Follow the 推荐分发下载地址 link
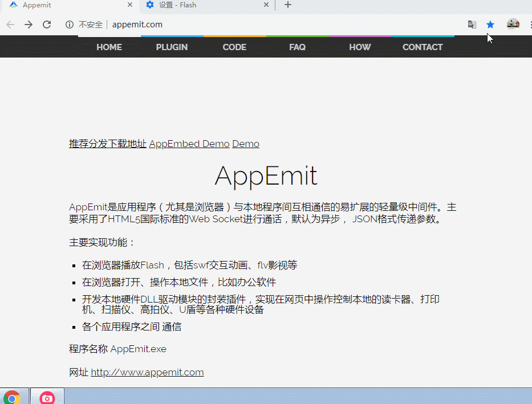Viewport: 532px width, 404px height. click(x=108, y=144)
